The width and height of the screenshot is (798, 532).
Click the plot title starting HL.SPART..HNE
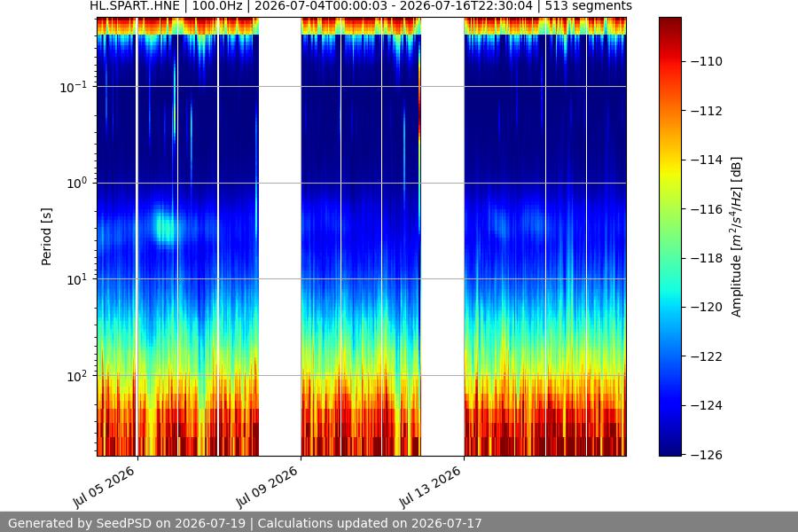[361, 6]
